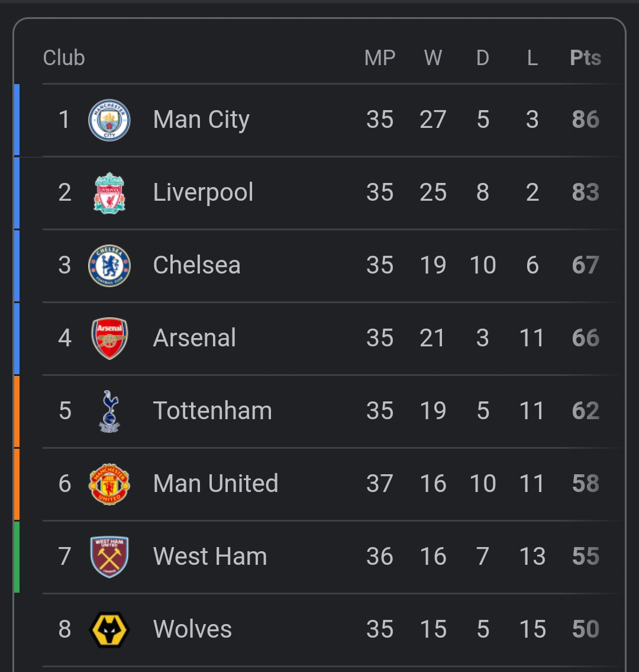This screenshot has width=639, height=672.
Task: Click the Wolves wolf-head crest
Action: (109, 629)
